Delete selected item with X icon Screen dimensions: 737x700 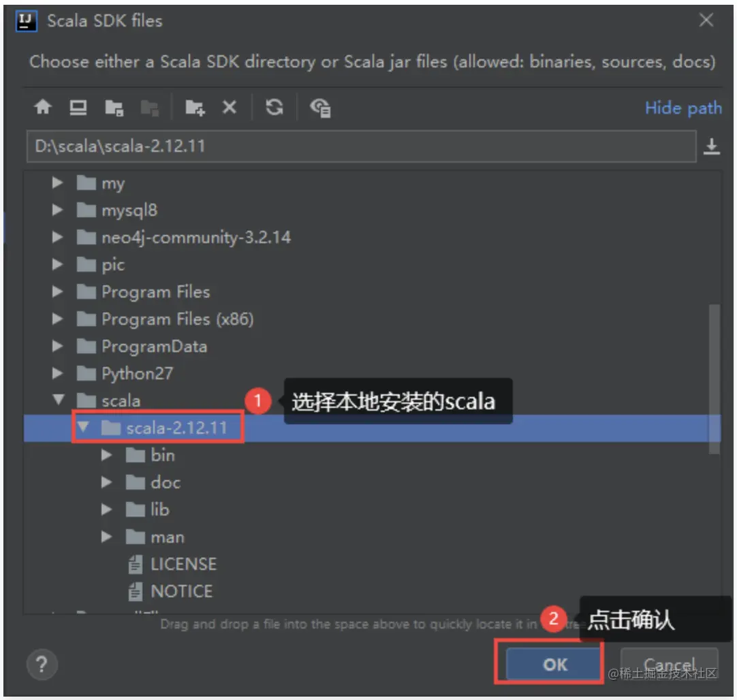[x=230, y=108]
